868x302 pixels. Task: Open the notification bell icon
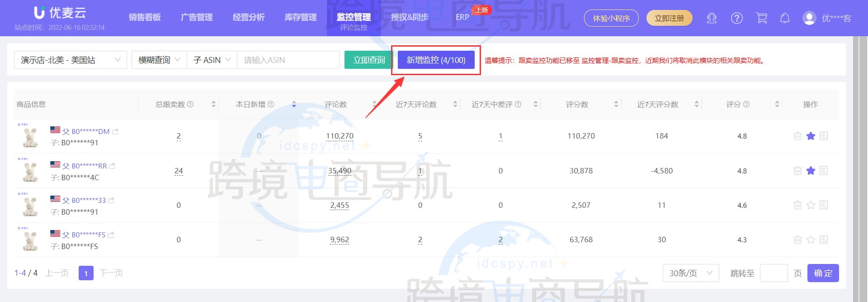[x=785, y=18]
